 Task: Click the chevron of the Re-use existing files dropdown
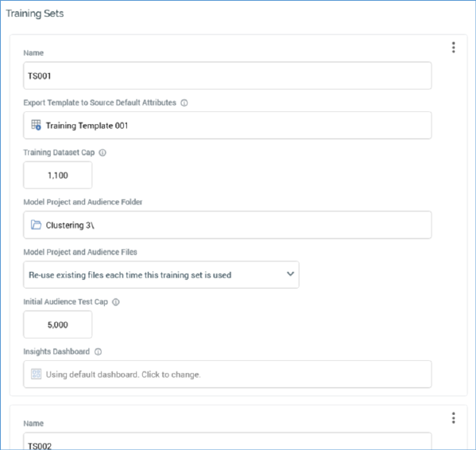290,273
